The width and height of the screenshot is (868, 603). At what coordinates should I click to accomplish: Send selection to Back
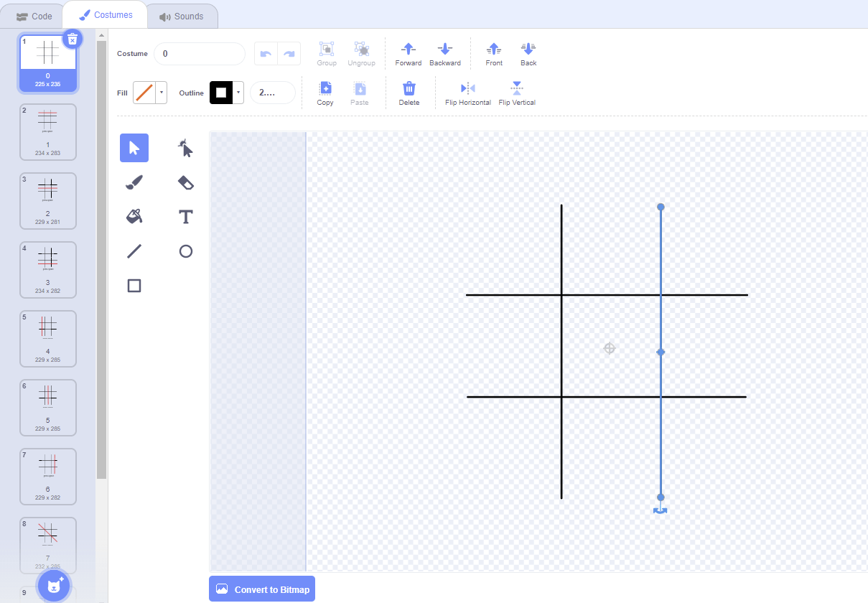(x=528, y=54)
